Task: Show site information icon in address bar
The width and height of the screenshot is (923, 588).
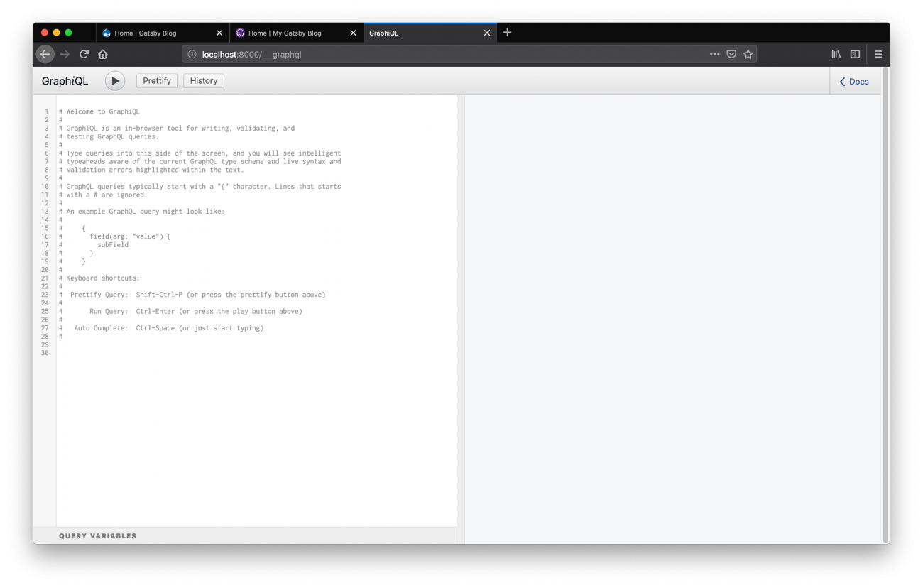Action: [x=192, y=54]
